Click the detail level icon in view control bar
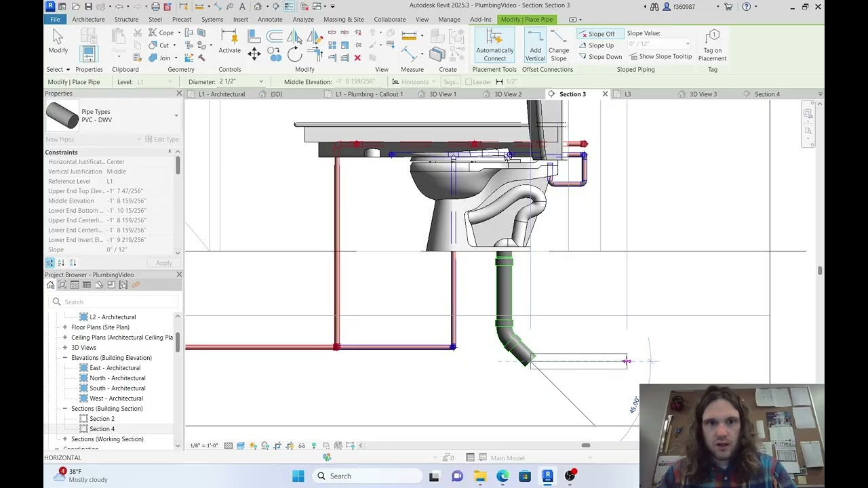 229,445
